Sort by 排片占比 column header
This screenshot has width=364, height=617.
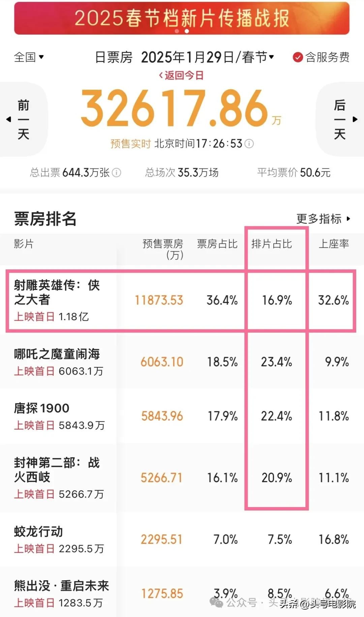tap(271, 244)
